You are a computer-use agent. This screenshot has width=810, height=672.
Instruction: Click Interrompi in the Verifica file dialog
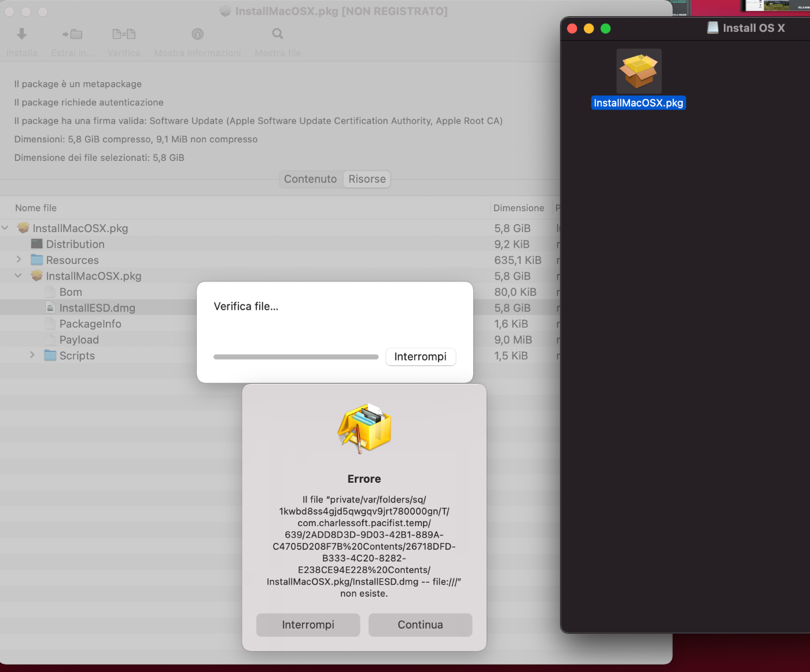point(421,357)
